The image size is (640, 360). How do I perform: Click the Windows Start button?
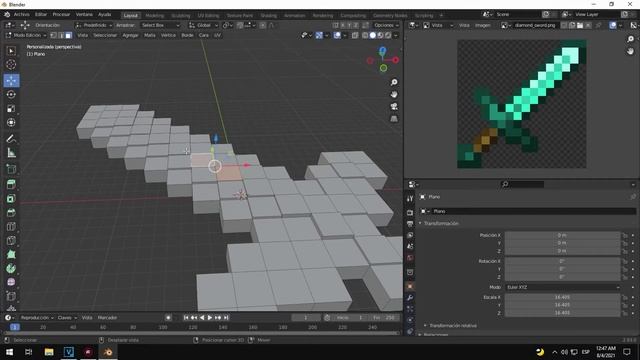9,352
